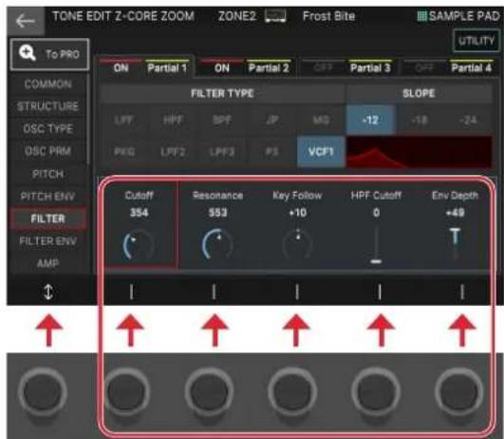
Task: Toggle Partial 2 ON switch
Action: [222, 67]
